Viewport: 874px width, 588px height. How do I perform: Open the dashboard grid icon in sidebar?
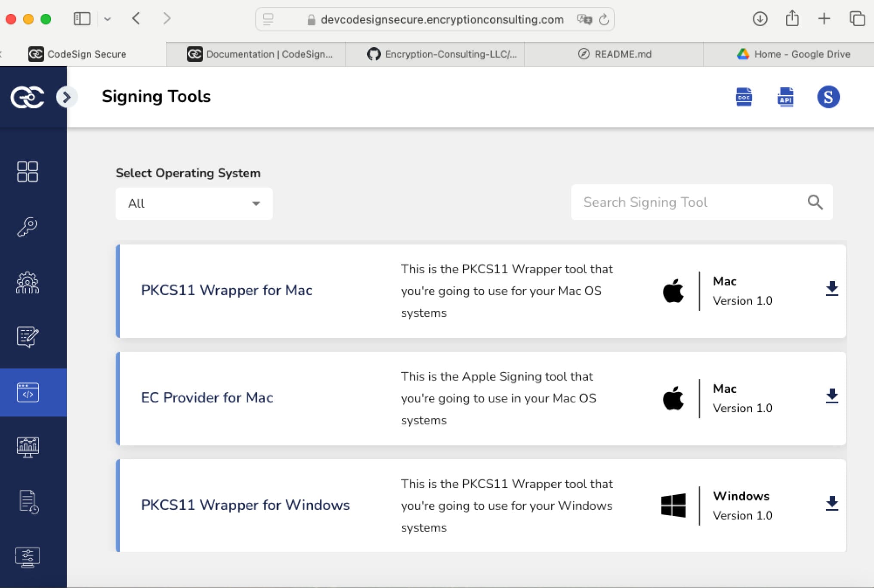coord(28,172)
